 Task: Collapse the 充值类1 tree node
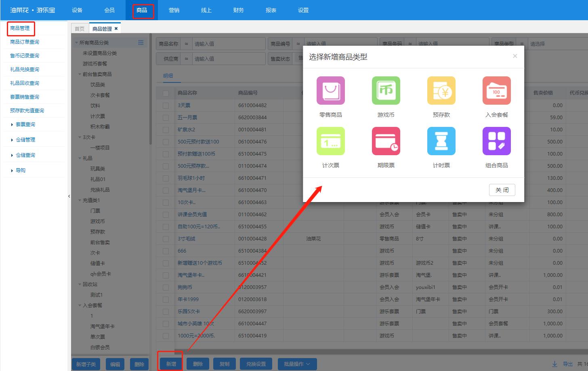[x=80, y=200]
